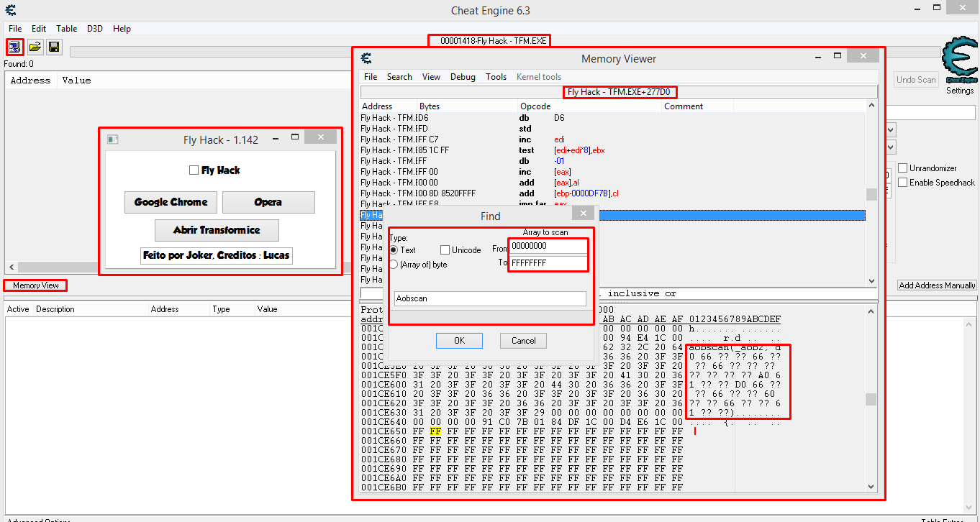The height and width of the screenshot is (522, 980).
Task: Save the table with the floppy icon
Action: coord(54,47)
